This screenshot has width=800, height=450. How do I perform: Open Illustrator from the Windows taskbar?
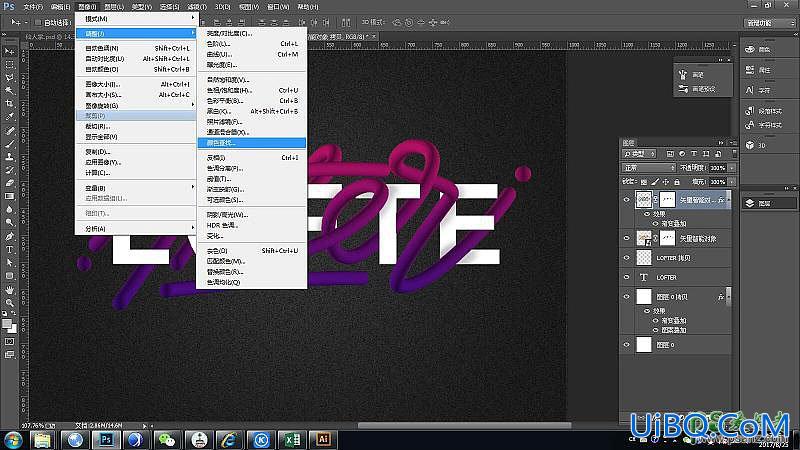click(323, 440)
